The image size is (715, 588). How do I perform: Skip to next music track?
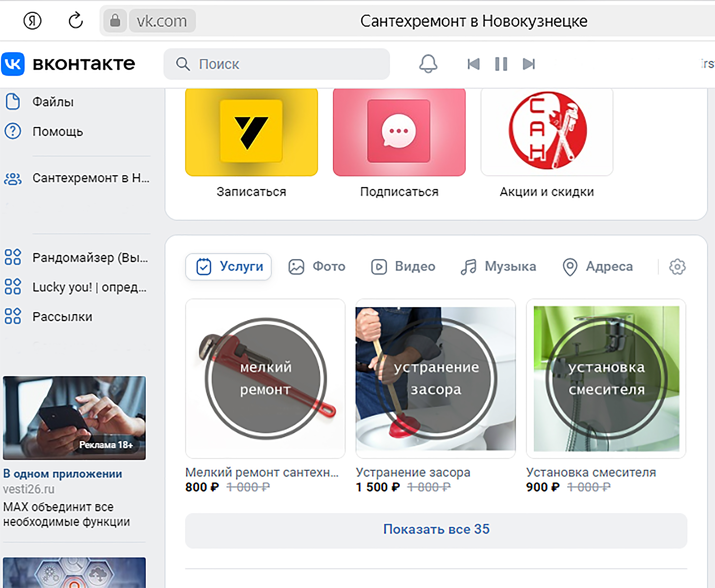pyautogui.click(x=528, y=64)
